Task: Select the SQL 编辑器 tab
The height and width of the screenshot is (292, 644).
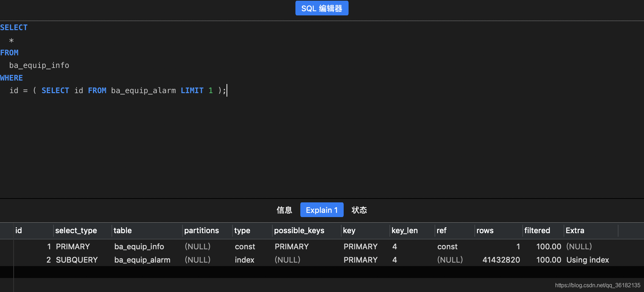Action: (x=322, y=8)
